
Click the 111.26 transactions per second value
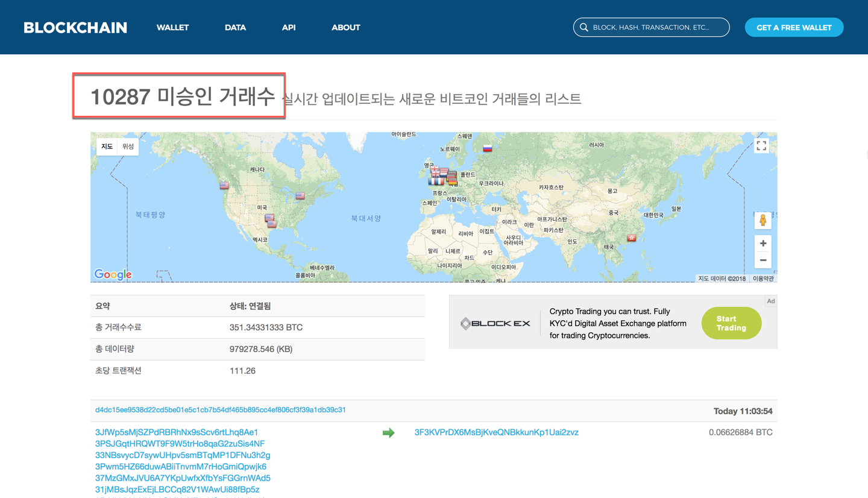click(x=243, y=371)
